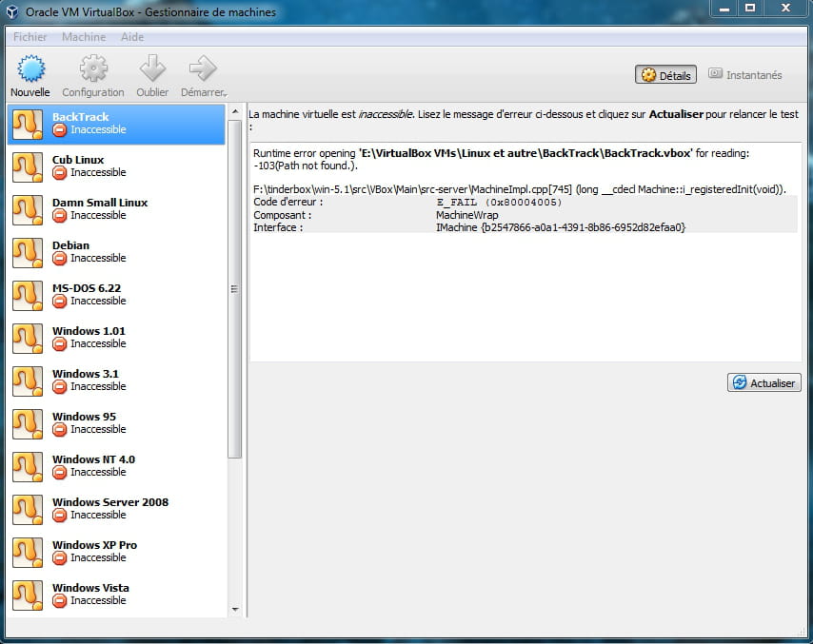Image resolution: width=813 pixels, height=644 pixels.
Task: Select the Debian machine icon
Action: (28, 253)
